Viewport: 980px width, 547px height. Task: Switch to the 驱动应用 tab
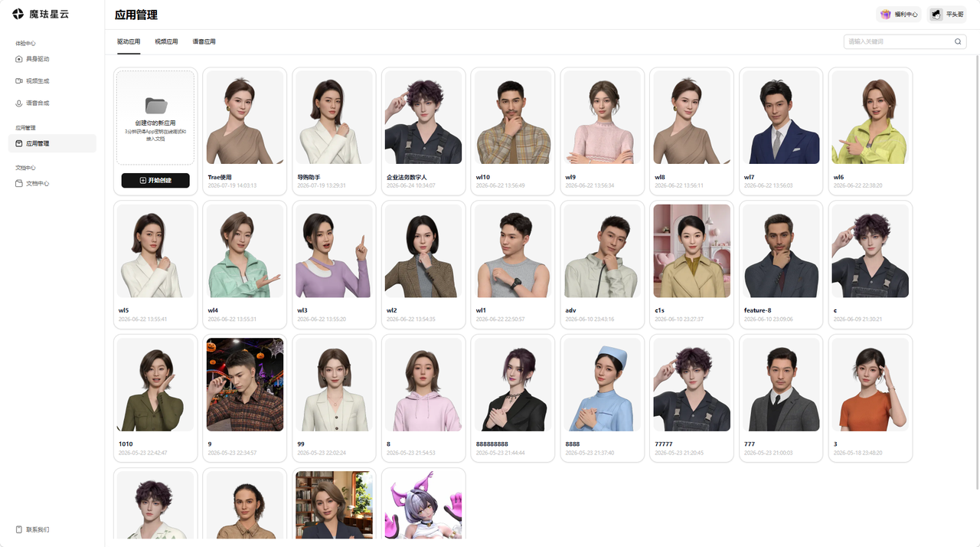[x=129, y=41]
